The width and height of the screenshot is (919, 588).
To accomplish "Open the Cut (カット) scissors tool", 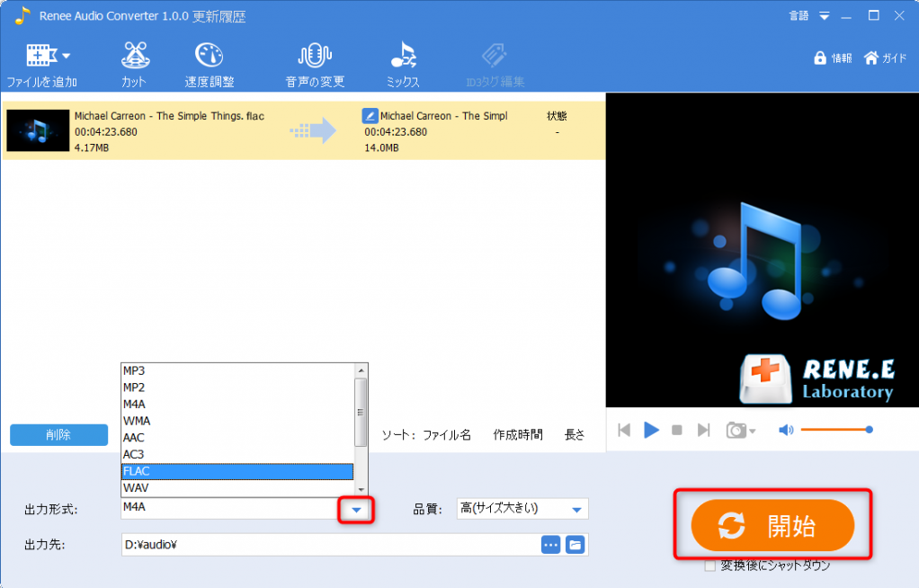I will click(x=135, y=65).
